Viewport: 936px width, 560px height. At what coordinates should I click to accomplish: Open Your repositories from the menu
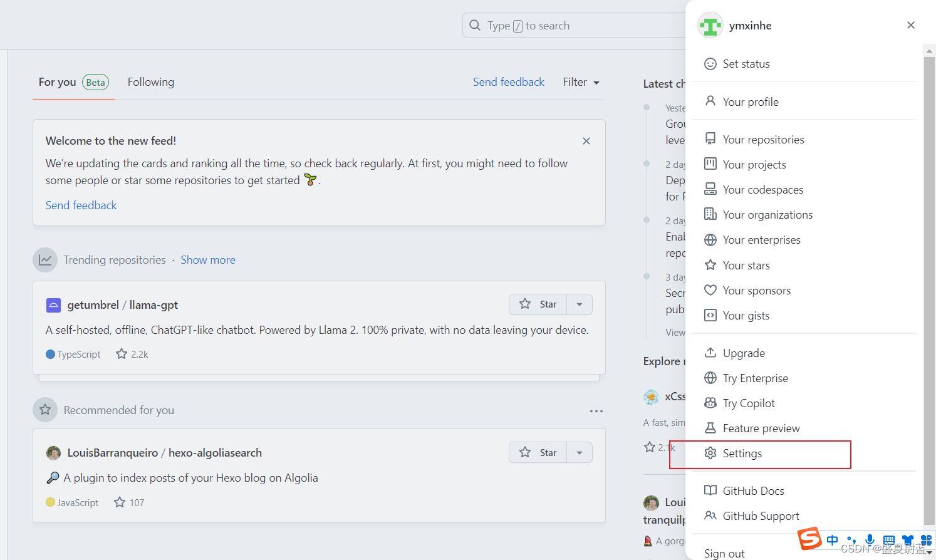click(x=763, y=139)
